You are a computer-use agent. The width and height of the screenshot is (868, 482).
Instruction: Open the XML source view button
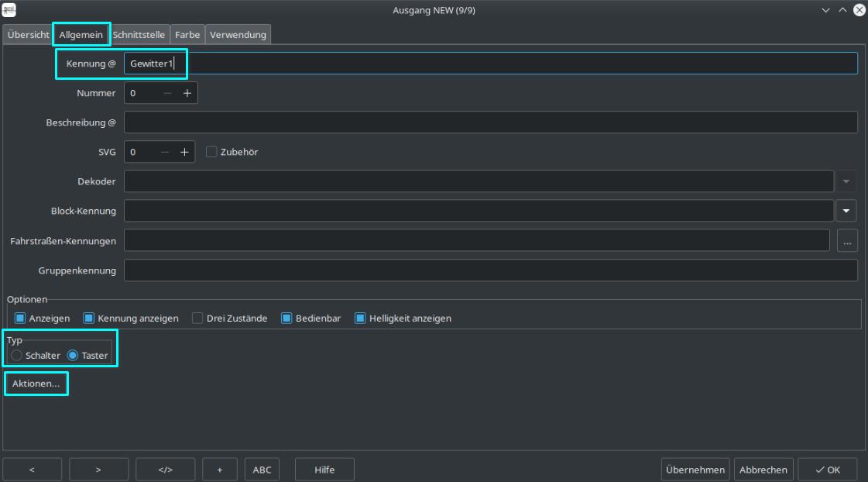tap(165, 470)
